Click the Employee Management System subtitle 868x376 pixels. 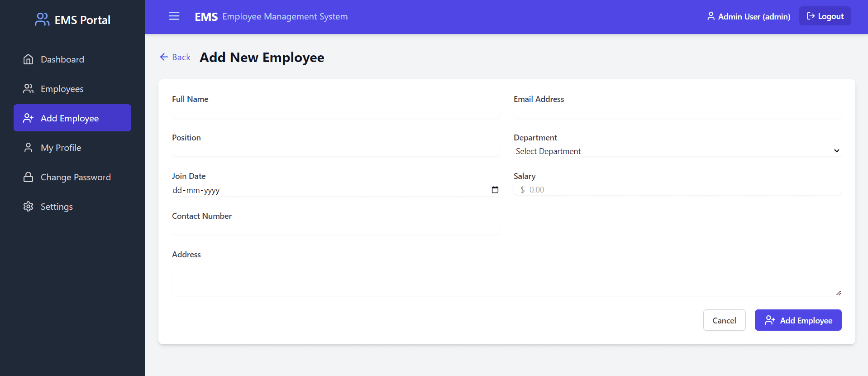point(285,17)
